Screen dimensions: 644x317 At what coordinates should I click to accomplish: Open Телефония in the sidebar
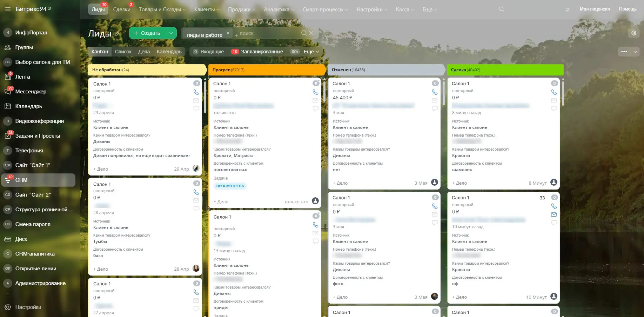pyautogui.click(x=29, y=151)
